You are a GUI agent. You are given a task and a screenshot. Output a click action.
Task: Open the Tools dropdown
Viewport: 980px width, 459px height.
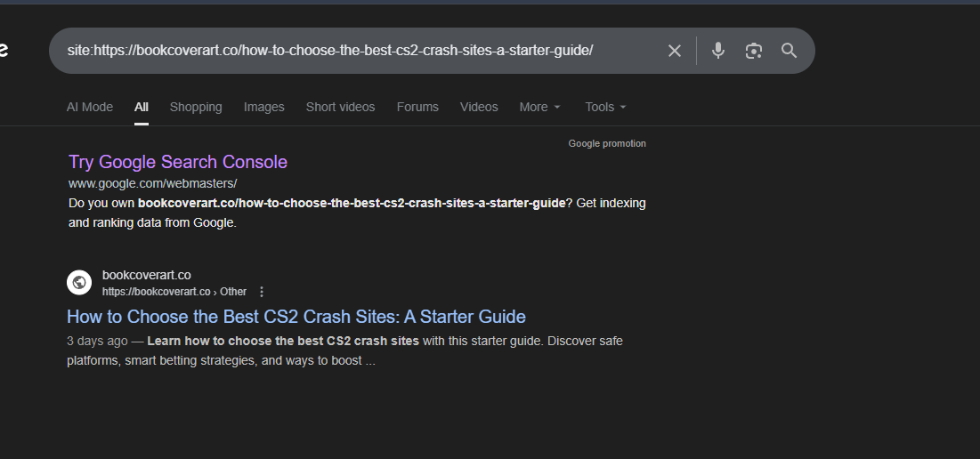click(x=605, y=107)
